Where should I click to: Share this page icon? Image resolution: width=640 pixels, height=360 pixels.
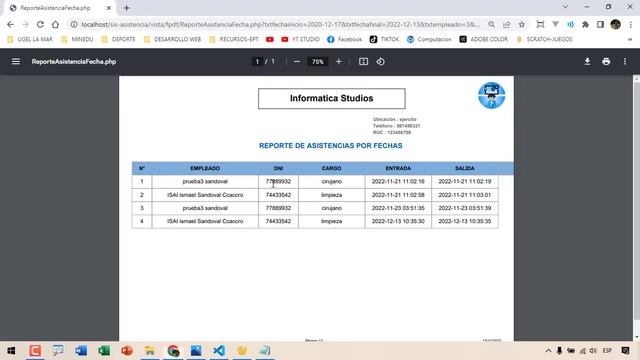tap(507, 24)
